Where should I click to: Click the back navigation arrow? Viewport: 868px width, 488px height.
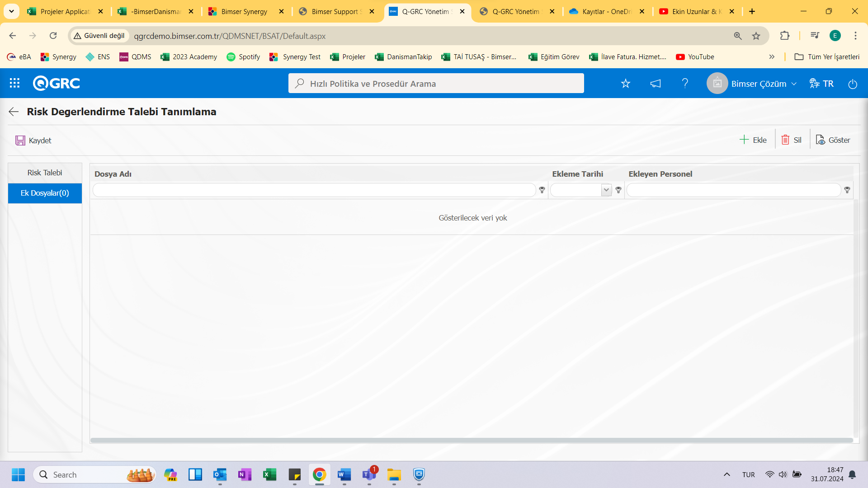coord(13,112)
